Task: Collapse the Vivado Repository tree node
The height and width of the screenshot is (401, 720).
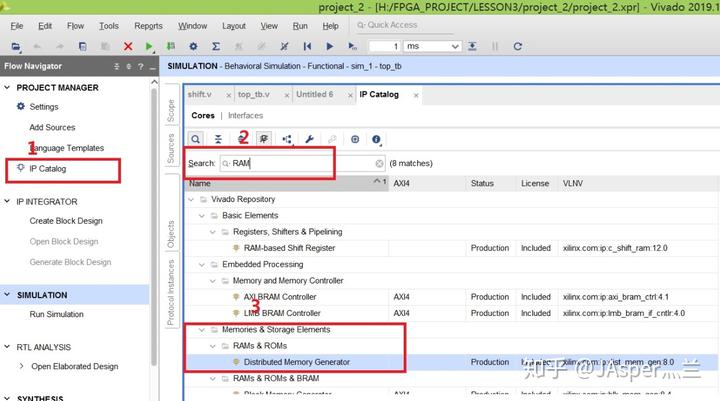Action: [191, 199]
